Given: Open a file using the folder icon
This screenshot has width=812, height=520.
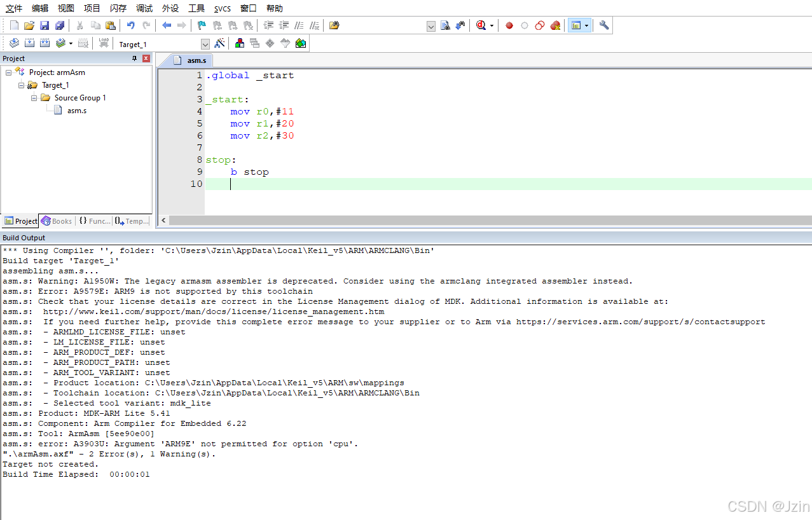Looking at the screenshot, I should 29,25.
